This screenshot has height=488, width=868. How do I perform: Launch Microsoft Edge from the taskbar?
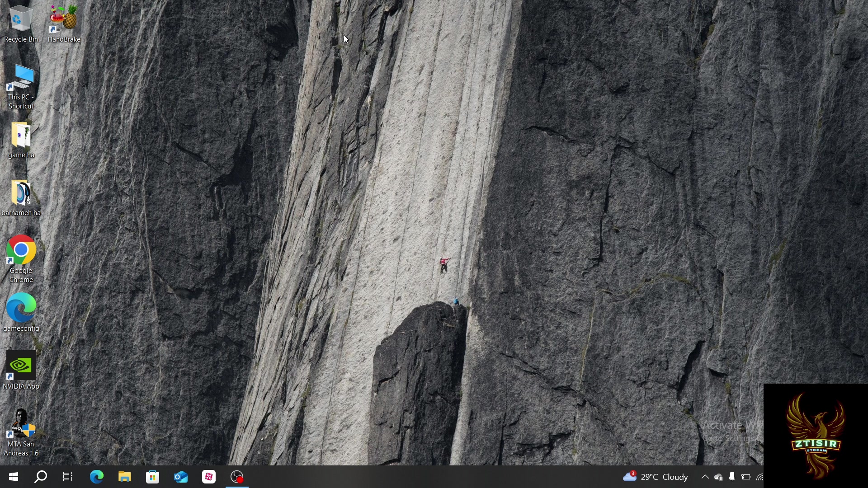(96, 477)
